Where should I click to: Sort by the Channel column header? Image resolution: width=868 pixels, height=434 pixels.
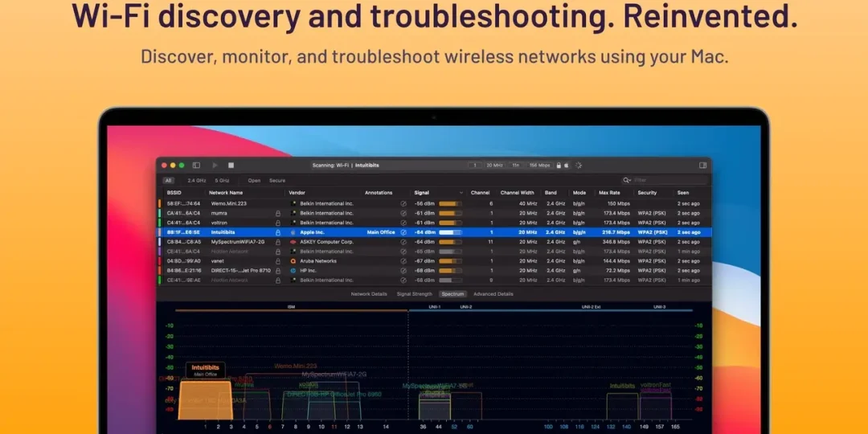click(480, 193)
